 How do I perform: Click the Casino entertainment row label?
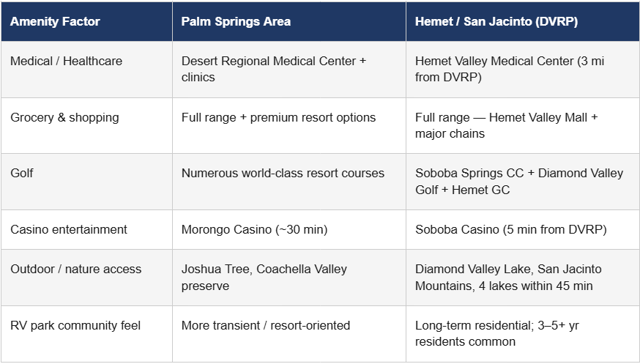click(x=69, y=229)
